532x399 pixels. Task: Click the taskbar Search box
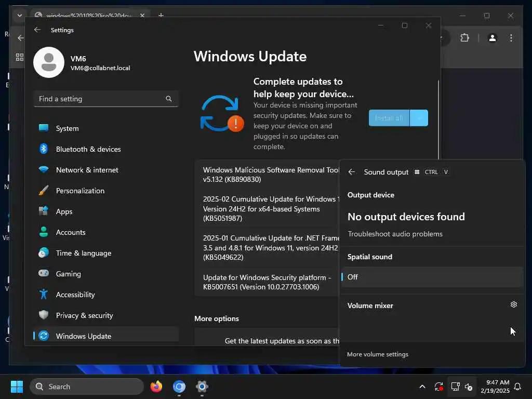[x=87, y=387]
